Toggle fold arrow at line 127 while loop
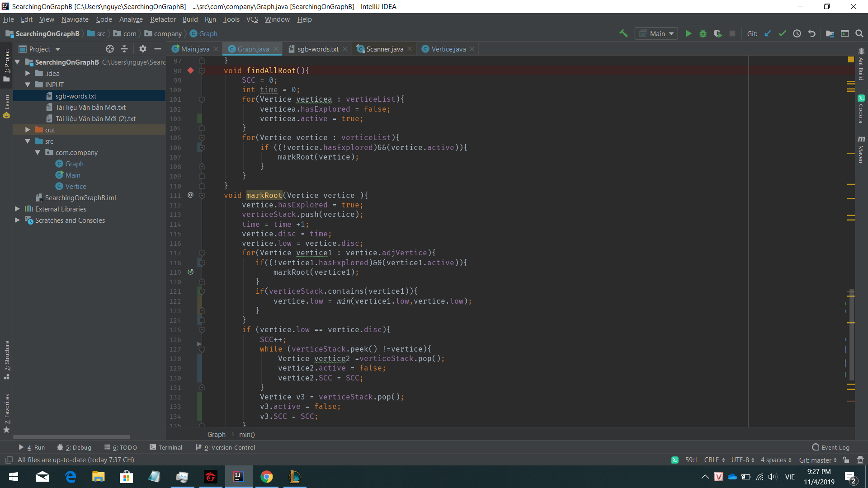Image resolution: width=868 pixels, height=488 pixels. [202, 349]
